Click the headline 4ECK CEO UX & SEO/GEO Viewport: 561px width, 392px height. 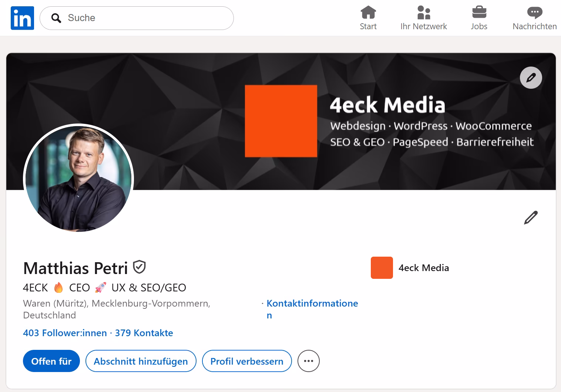pos(104,287)
